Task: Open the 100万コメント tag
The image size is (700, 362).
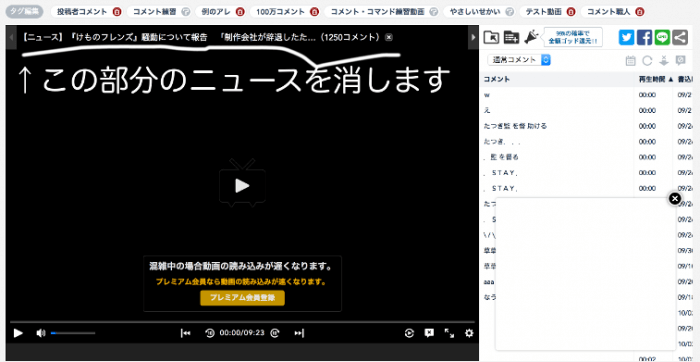Action: pos(280,12)
